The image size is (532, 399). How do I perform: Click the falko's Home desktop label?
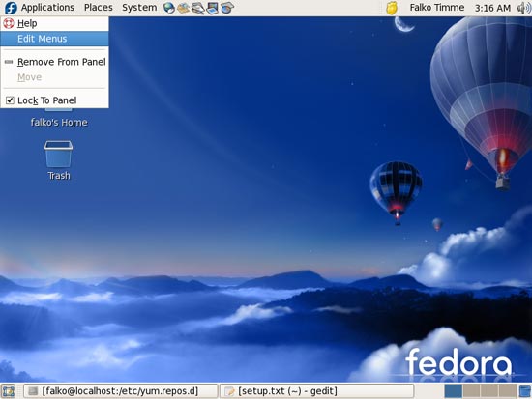[59, 123]
